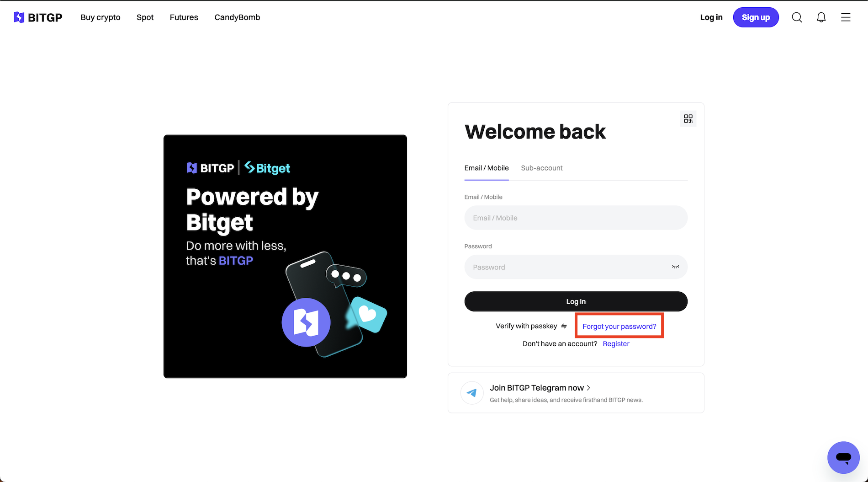The image size is (868, 482).
Task: Click Forgot your password? link
Action: [x=619, y=327]
